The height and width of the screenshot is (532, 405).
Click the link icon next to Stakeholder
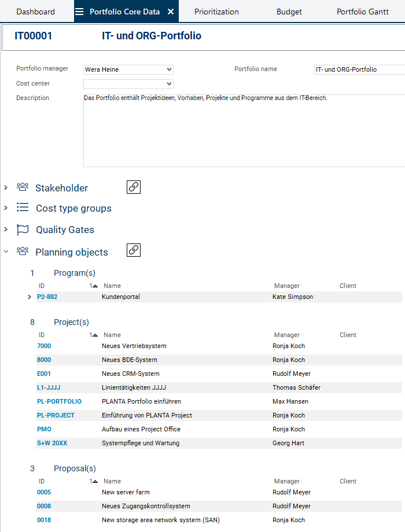tap(134, 187)
